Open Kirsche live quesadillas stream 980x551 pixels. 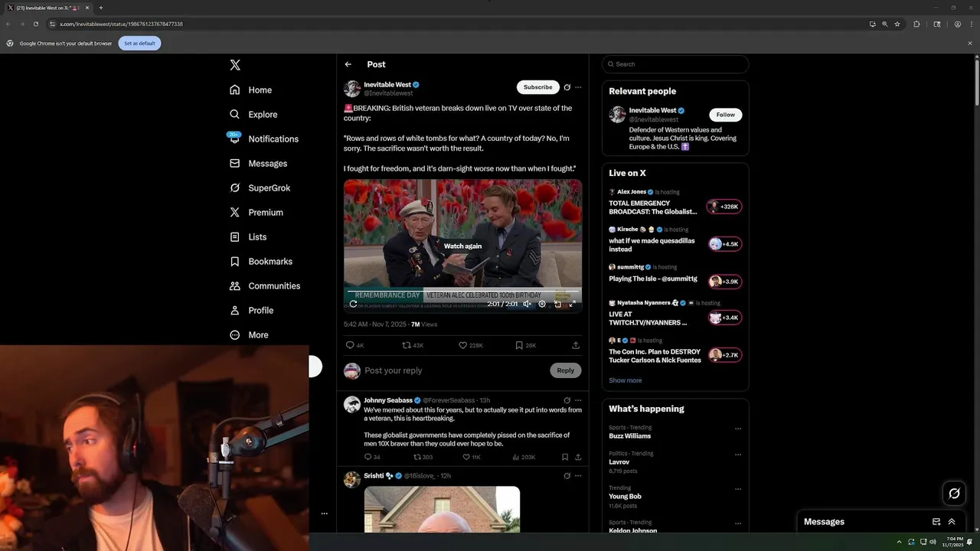point(652,245)
